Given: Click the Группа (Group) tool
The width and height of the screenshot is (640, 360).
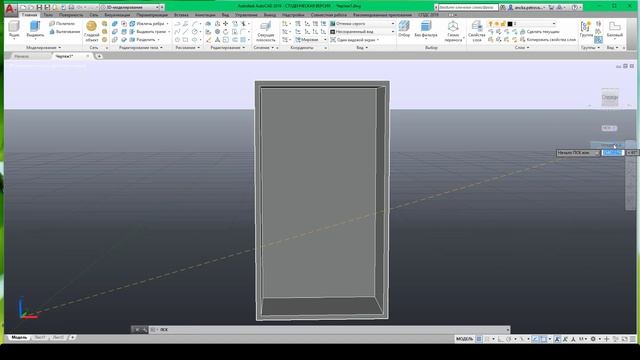Looking at the screenshot, I should [x=586, y=29].
